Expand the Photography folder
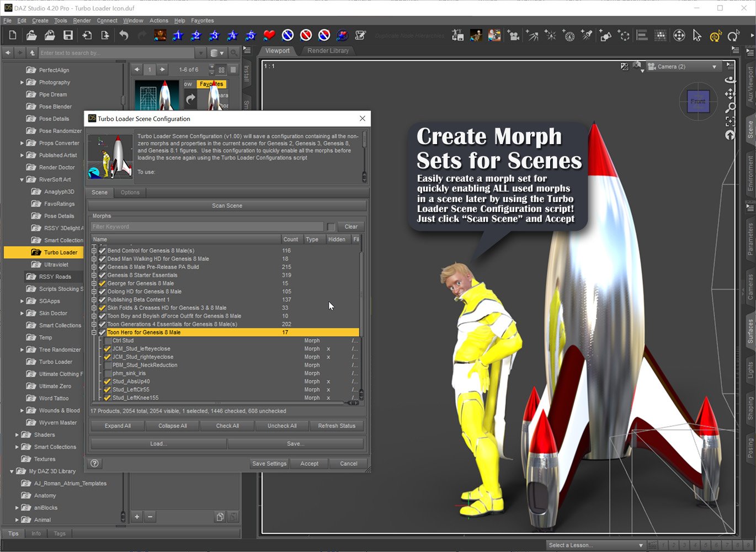Screen dimensions: 756x552 pyautogui.click(x=22, y=82)
